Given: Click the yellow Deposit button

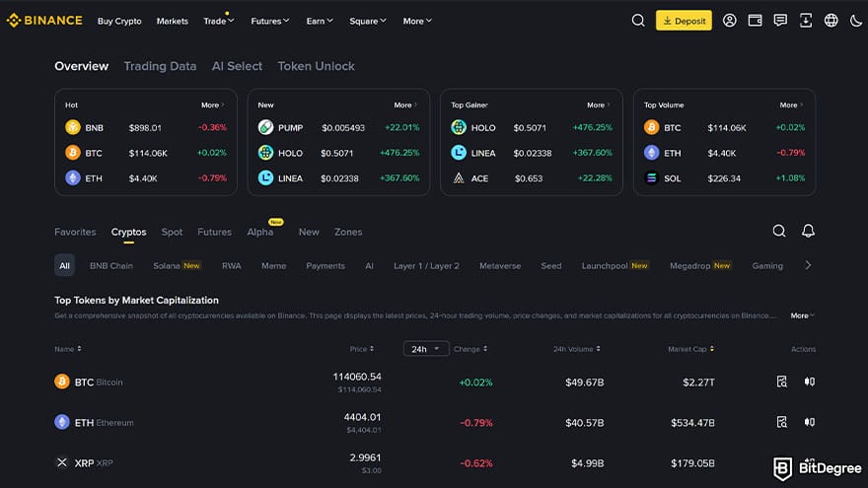Looking at the screenshot, I should point(684,21).
